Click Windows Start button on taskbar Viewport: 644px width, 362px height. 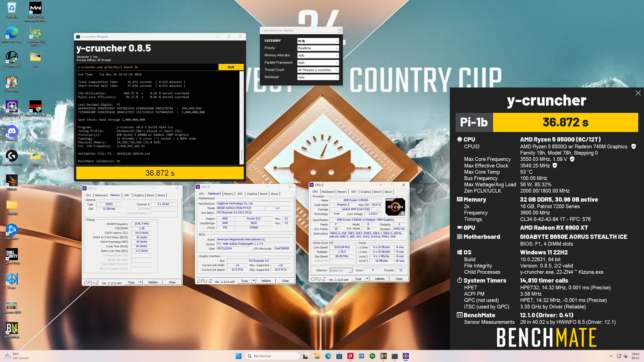pos(238,356)
